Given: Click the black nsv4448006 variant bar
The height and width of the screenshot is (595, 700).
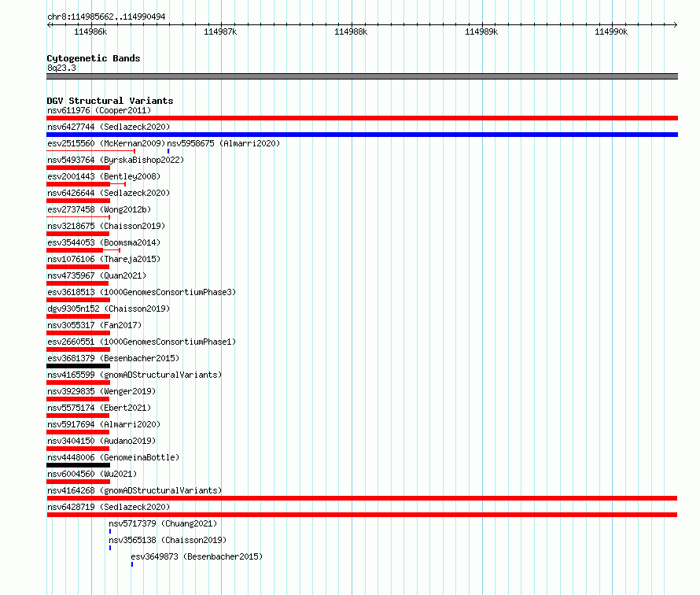Looking at the screenshot, I should click(78, 465).
